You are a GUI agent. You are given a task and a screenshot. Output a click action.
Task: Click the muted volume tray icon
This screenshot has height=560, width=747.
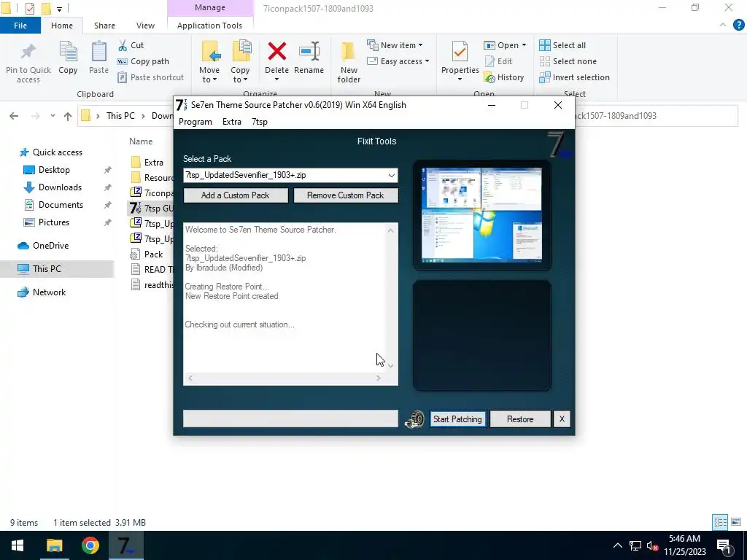pos(653,545)
